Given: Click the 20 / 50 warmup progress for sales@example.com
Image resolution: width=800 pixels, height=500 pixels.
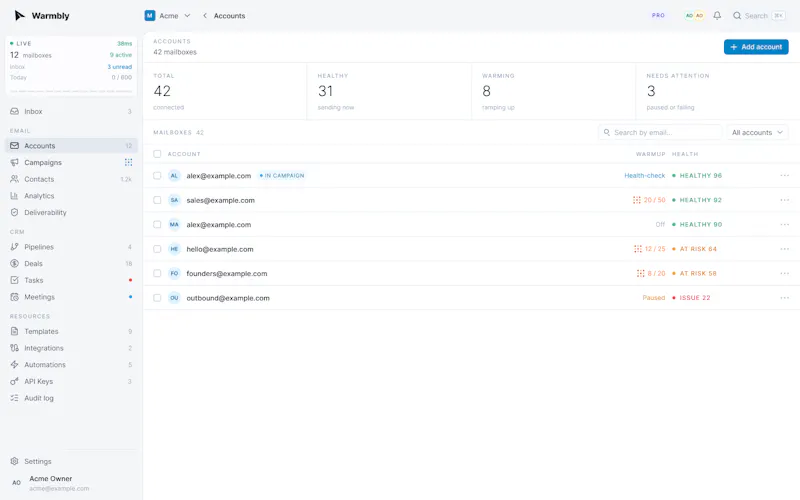Looking at the screenshot, I should (649, 200).
